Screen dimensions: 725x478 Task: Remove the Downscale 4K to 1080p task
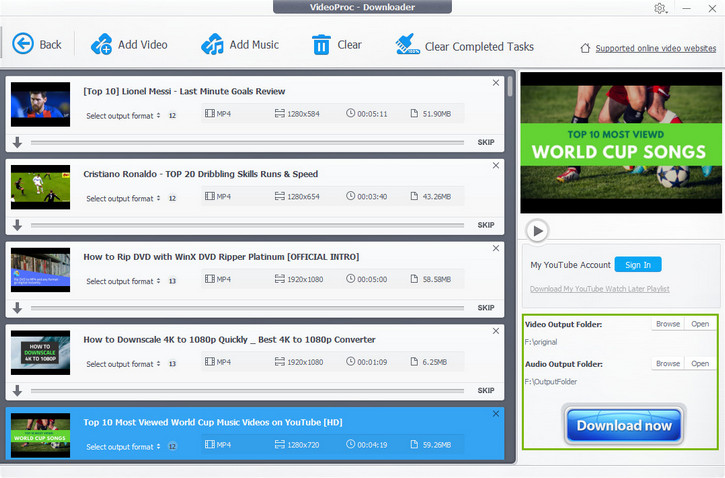496,331
